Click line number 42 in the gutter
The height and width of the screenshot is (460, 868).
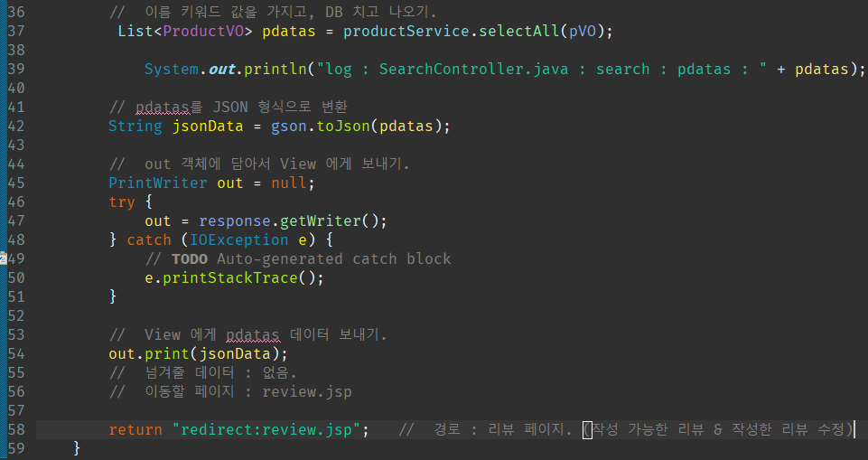[x=16, y=127]
